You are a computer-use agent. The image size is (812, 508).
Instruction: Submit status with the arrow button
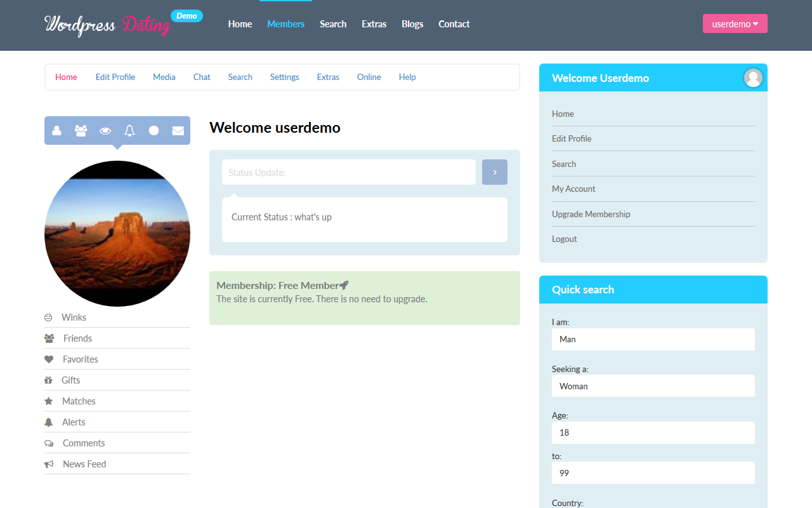495,172
